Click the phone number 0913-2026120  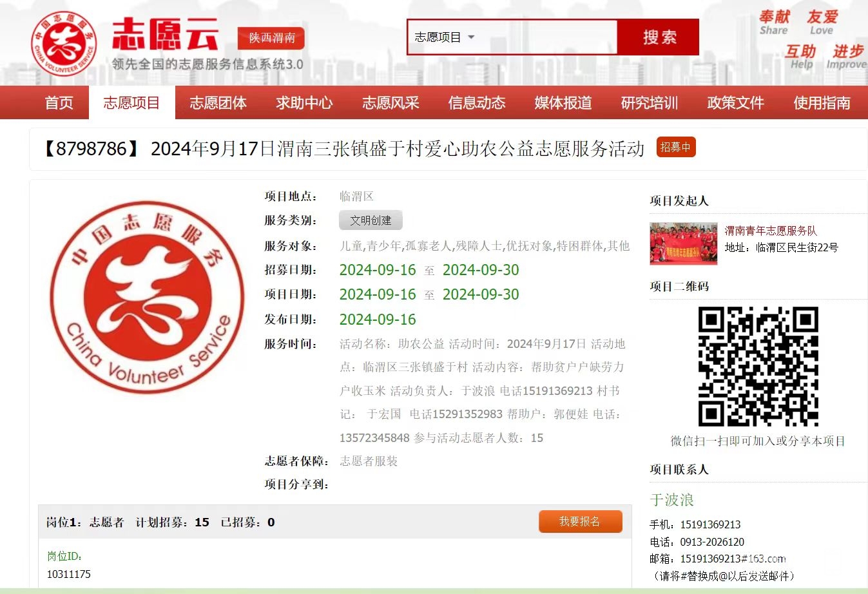[x=712, y=542]
